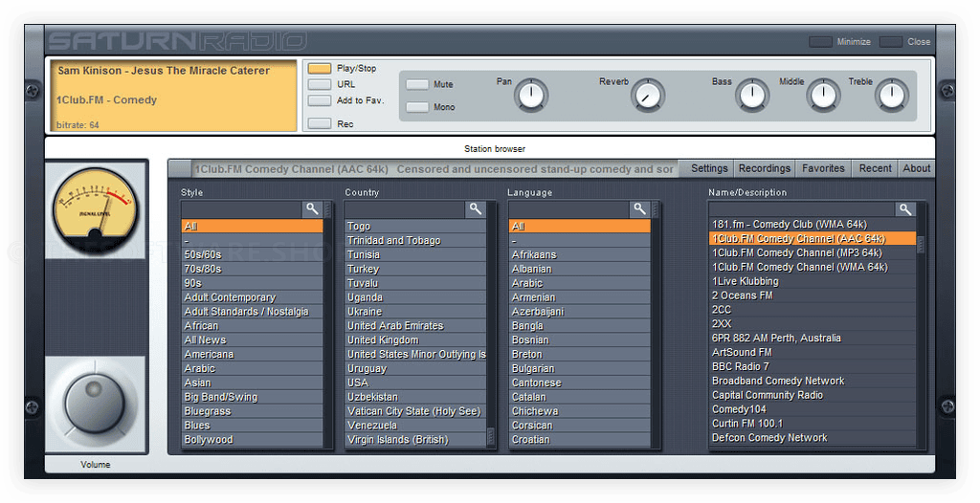Select station '6PR 882 AM Perth, Australia'
Viewport: 980px width, 503px height.
(x=813, y=338)
